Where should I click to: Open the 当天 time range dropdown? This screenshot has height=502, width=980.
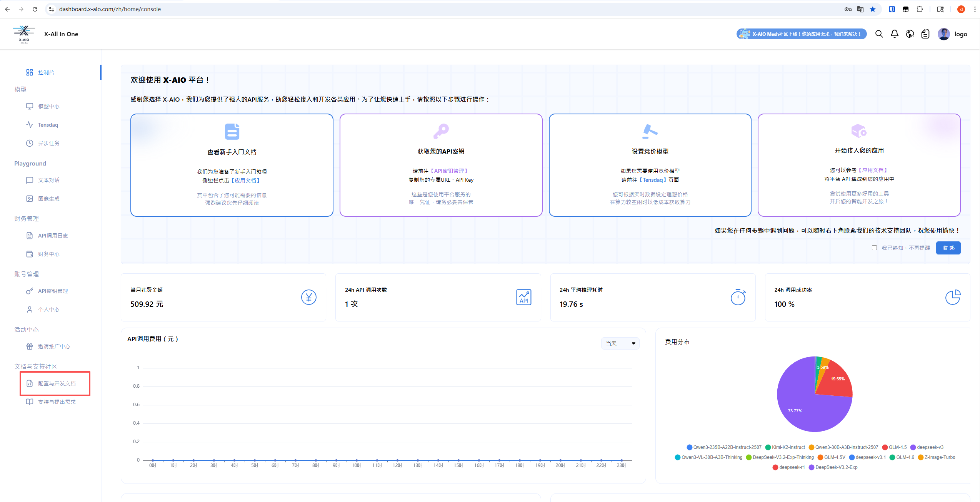[620, 343]
